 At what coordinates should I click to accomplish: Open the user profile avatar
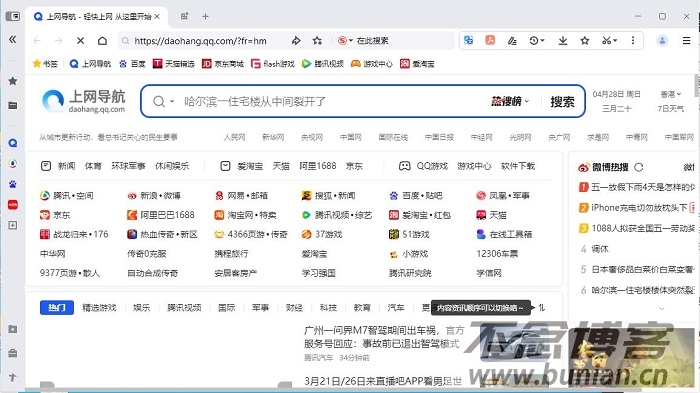[662, 41]
